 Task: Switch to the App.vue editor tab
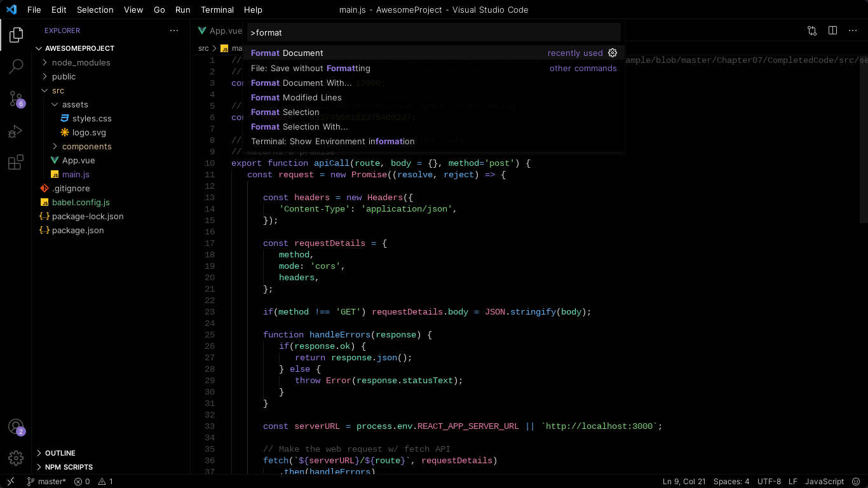point(219,30)
